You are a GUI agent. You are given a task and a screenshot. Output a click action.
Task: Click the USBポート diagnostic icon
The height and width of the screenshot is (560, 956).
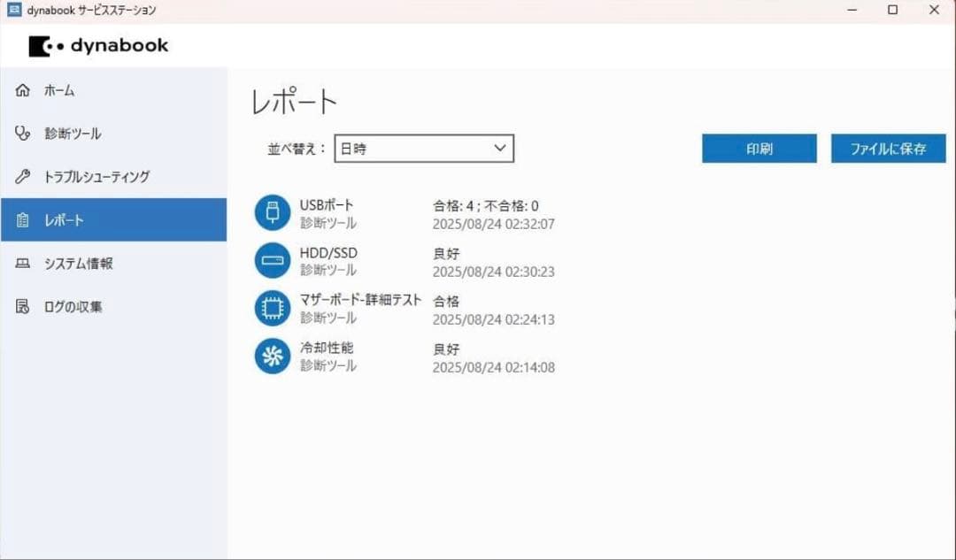pyautogui.click(x=272, y=212)
